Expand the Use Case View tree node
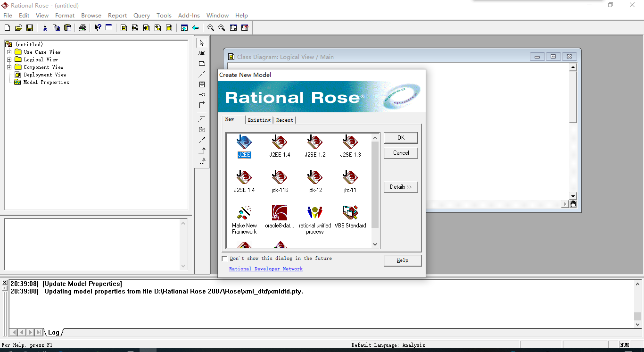 pyautogui.click(x=10, y=52)
